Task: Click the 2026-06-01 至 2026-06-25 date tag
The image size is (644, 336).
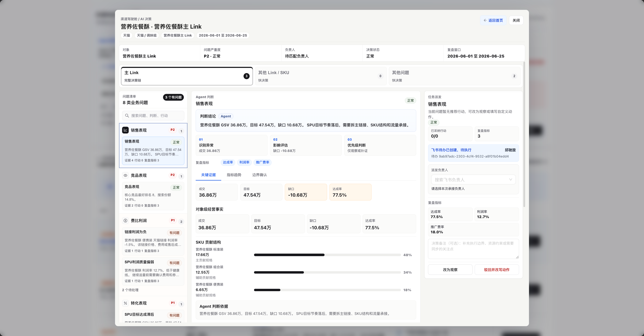Action: (223, 36)
